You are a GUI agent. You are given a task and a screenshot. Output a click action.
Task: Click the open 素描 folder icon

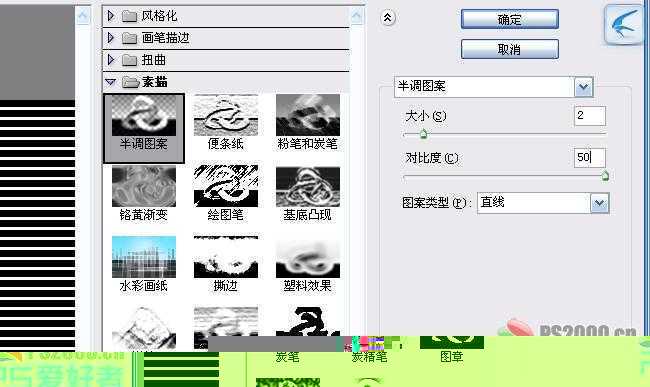[x=130, y=82]
